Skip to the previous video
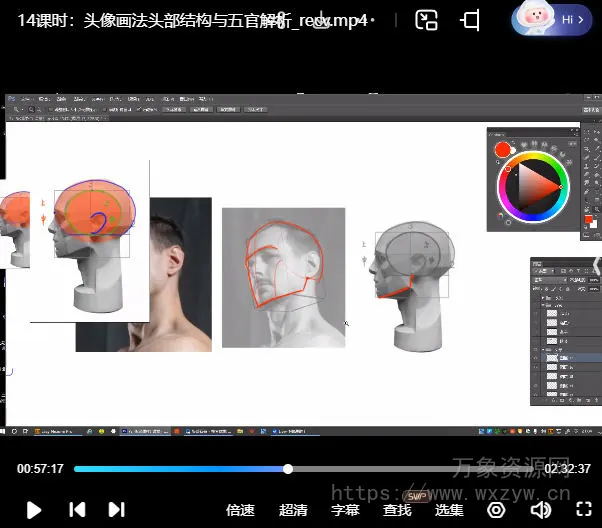Image resolution: width=602 pixels, height=528 pixels. click(77, 510)
